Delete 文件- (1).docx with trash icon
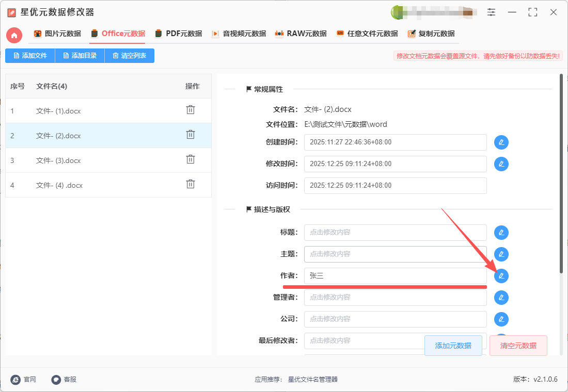 click(x=191, y=110)
